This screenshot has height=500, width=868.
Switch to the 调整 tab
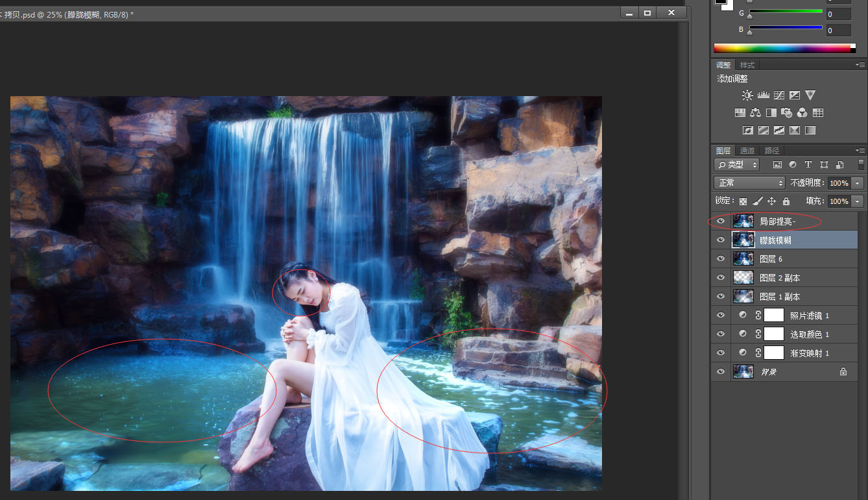tap(723, 65)
